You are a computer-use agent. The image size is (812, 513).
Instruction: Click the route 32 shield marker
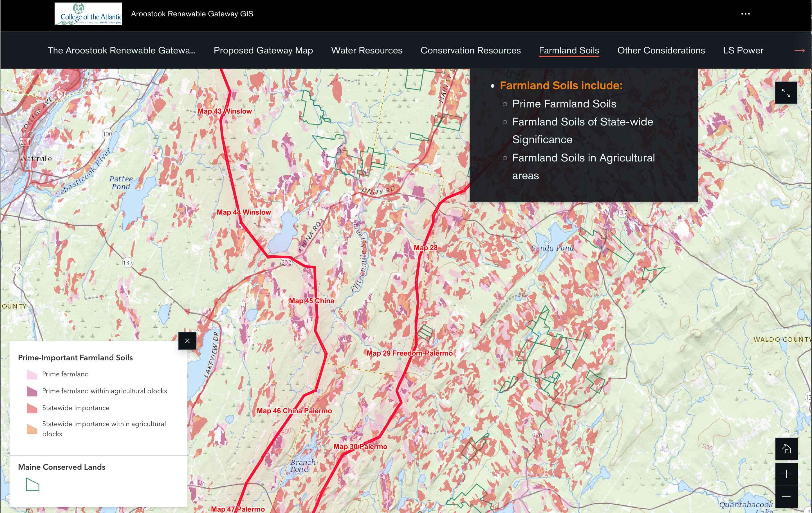pyautogui.click(x=17, y=269)
